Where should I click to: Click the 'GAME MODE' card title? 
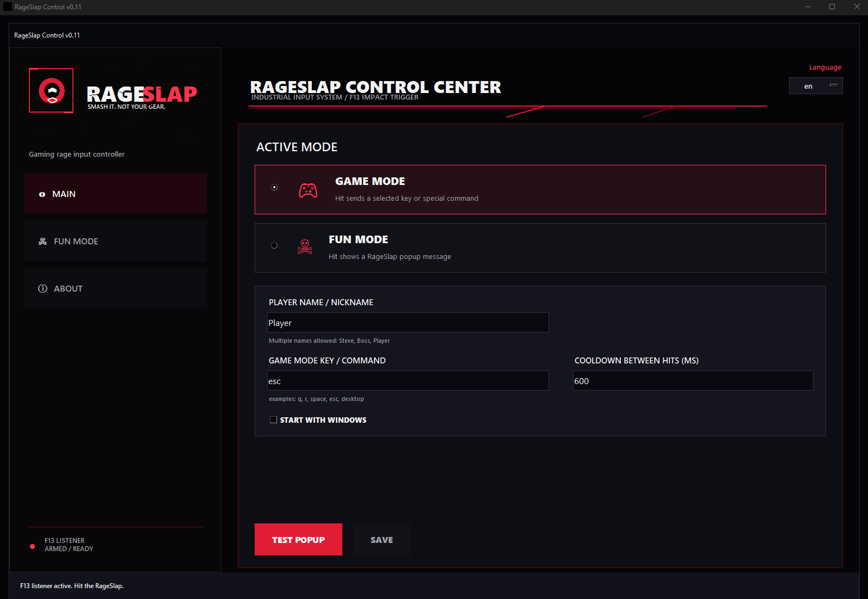370,181
